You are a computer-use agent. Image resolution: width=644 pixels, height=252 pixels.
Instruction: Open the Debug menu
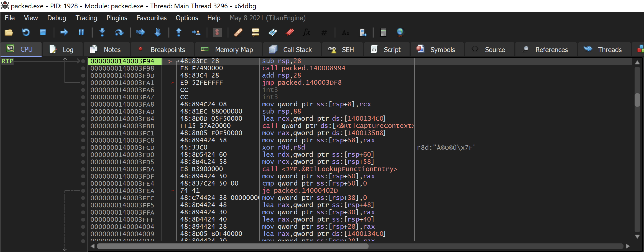point(57,18)
